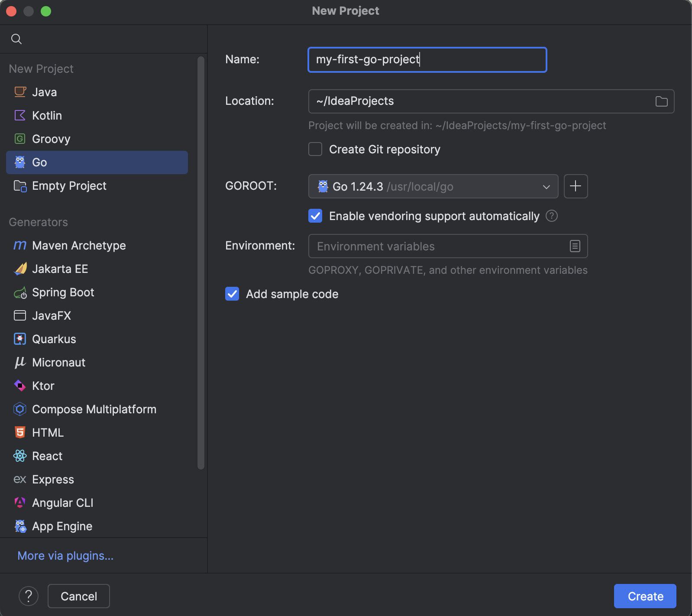Open the Spring Boot generator
This screenshot has width=692, height=616.
click(97, 292)
